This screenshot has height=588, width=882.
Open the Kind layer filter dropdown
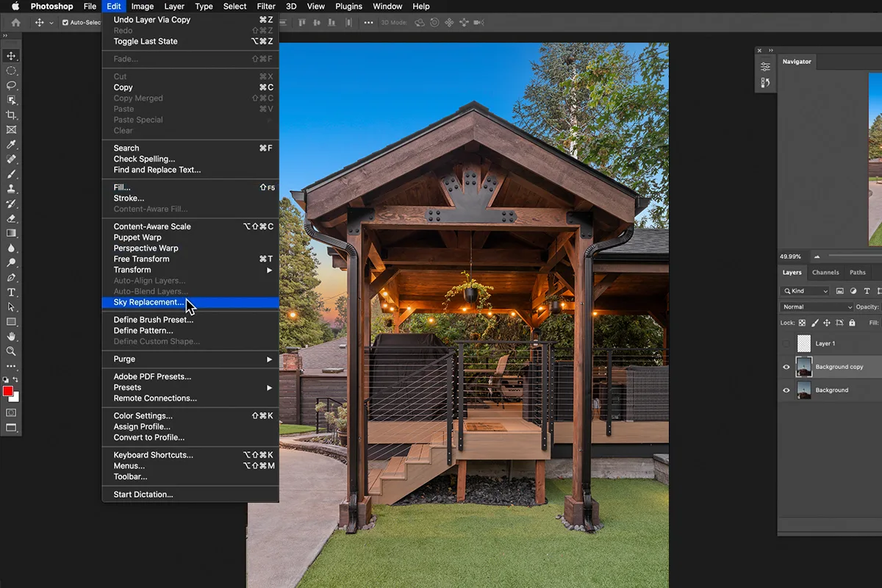(805, 291)
